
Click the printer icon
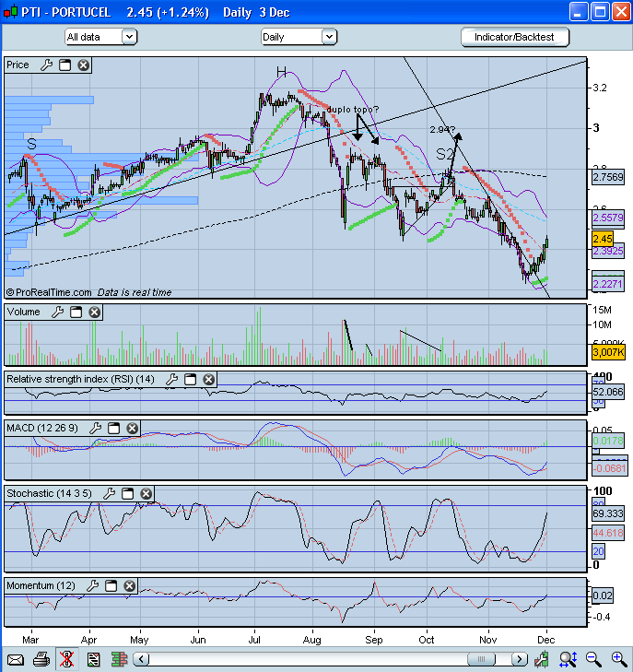click(x=41, y=659)
